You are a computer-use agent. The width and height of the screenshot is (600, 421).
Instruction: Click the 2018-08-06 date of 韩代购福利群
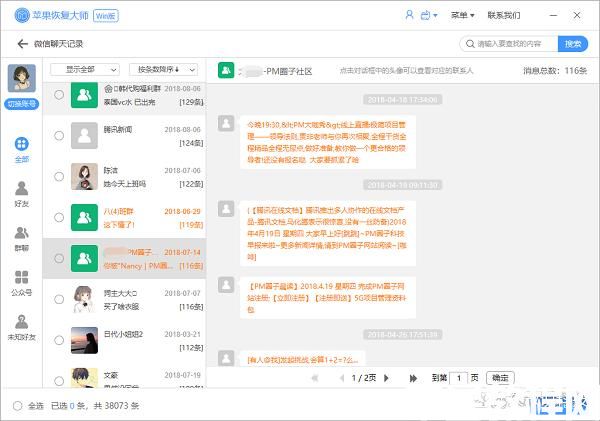(183, 89)
